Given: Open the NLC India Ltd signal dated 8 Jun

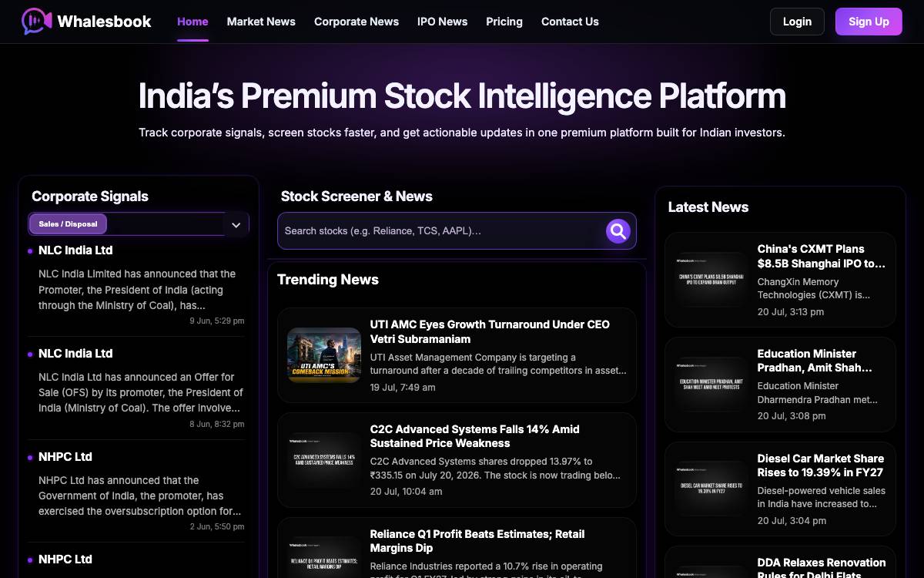Looking at the screenshot, I should (x=75, y=354).
